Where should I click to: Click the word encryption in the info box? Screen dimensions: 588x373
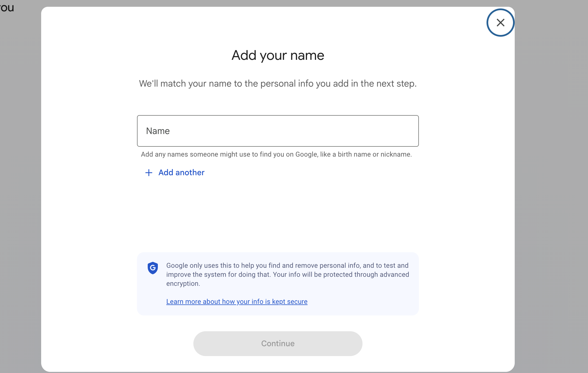coord(182,284)
